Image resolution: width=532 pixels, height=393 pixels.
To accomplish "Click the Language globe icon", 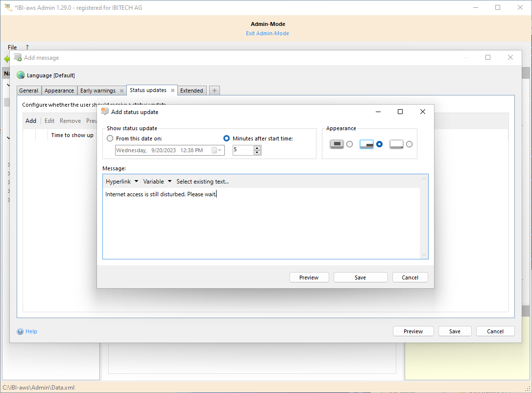I will pyautogui.click(x=21, y=75).
